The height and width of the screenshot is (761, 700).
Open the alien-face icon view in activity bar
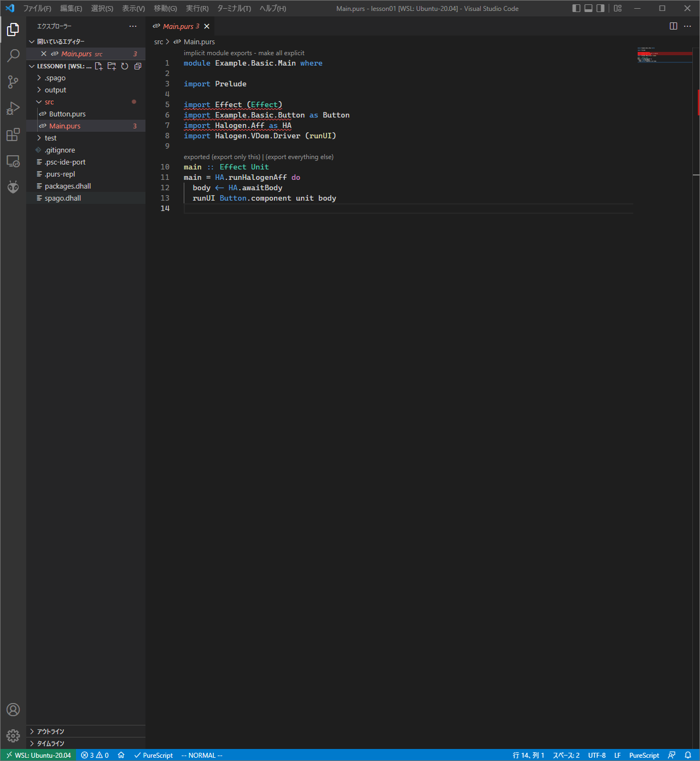(13, 187)
